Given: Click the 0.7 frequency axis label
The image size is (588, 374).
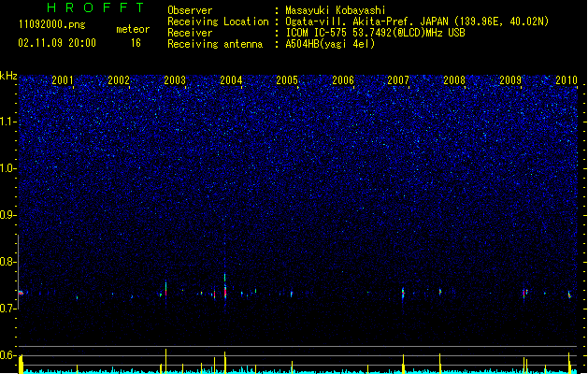Looking at the screenshot, I should 7,308.
